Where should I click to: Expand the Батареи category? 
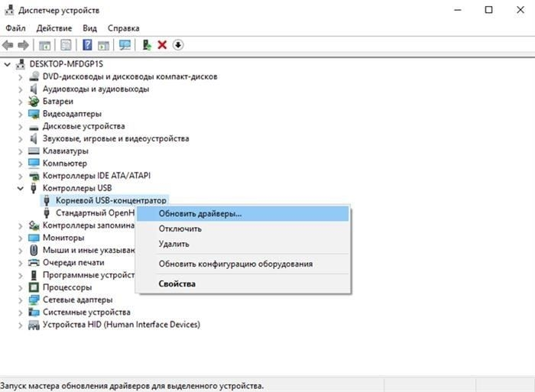(x=21, y=102)
